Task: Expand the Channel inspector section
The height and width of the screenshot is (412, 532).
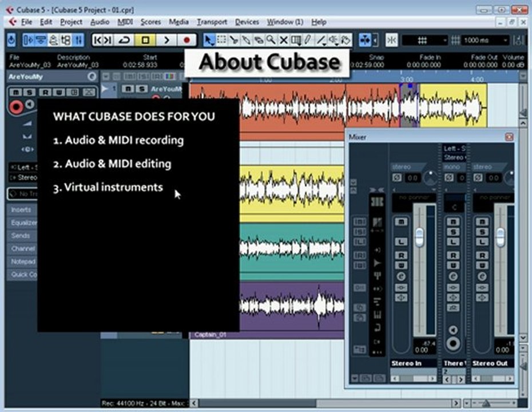Action: (22, 248)
